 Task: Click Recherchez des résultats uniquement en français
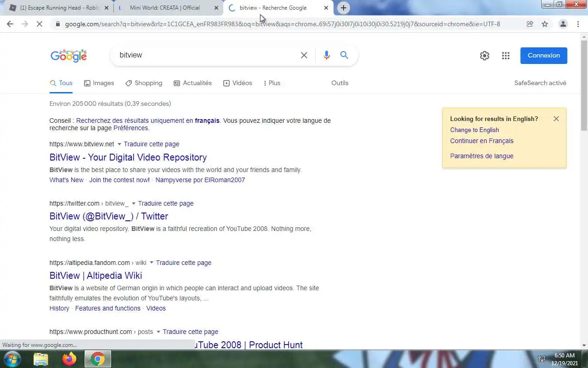148,121
